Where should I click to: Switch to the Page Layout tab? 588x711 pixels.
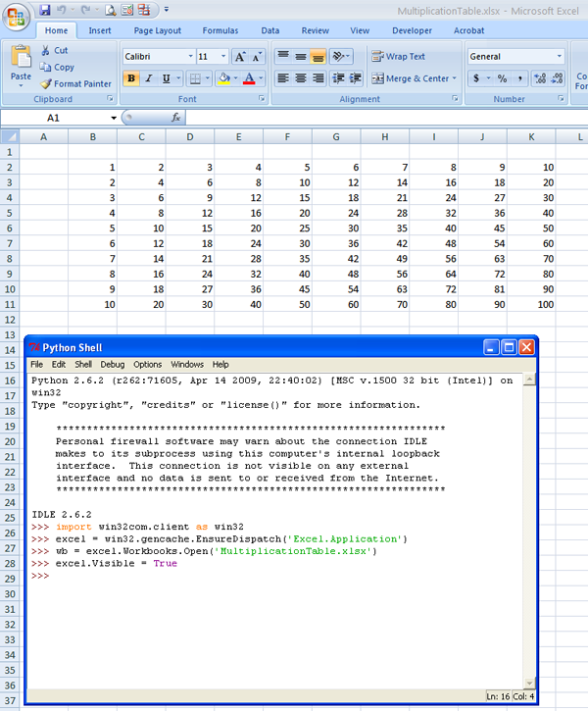pos(157,30)
